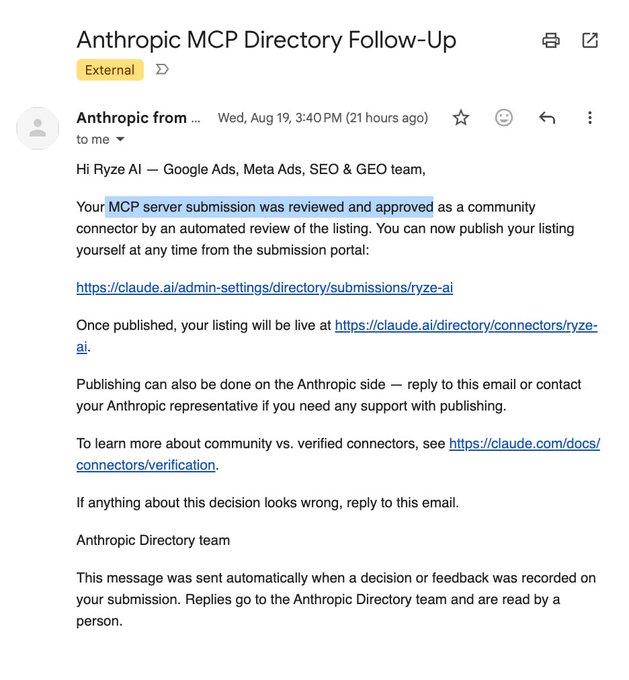Image resolution: width=629 pixels, height=680 pixels.
Task: Click the "ai" link continuation text
Action: click(82, 347)
